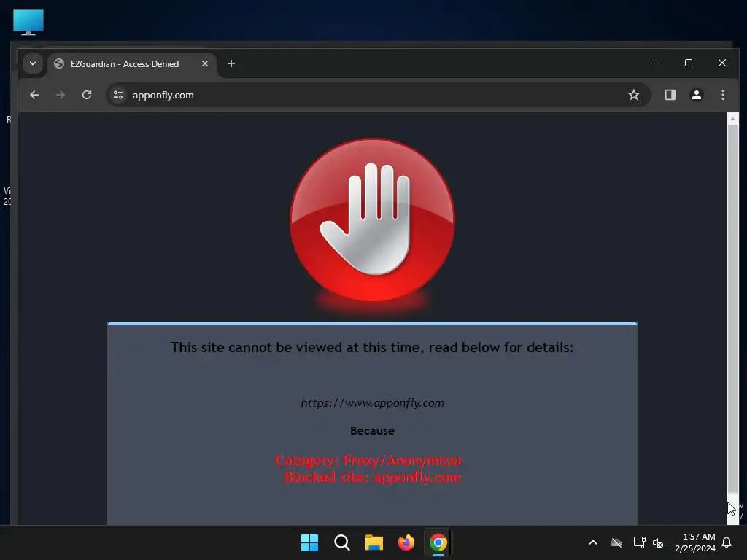Minimize the Chrome window
747x560 pixels.
655,63
